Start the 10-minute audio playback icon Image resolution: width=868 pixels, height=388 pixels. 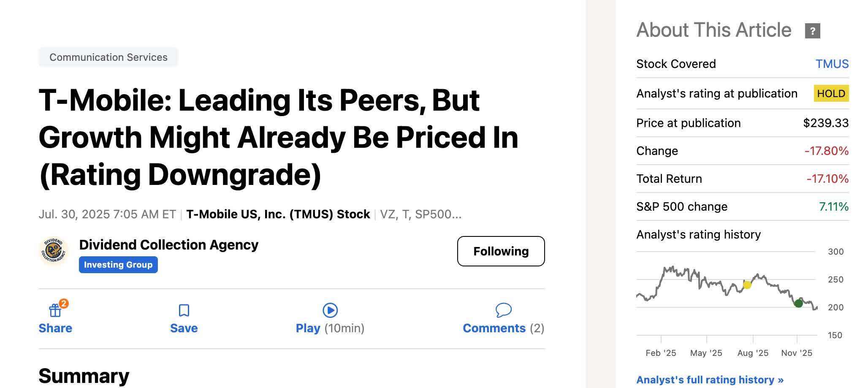click(x=330, y=310)
